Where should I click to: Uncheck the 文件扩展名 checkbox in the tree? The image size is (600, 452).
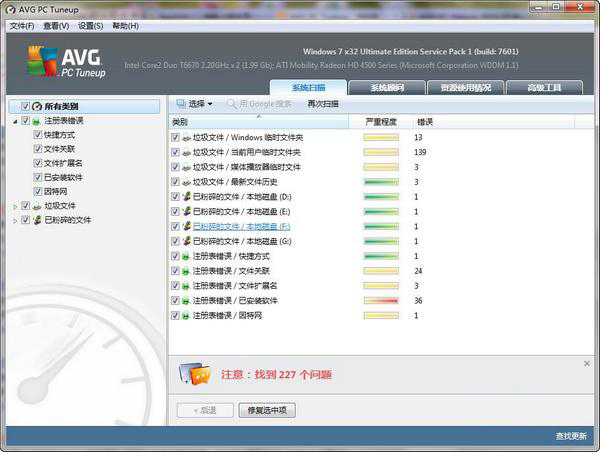38,163
